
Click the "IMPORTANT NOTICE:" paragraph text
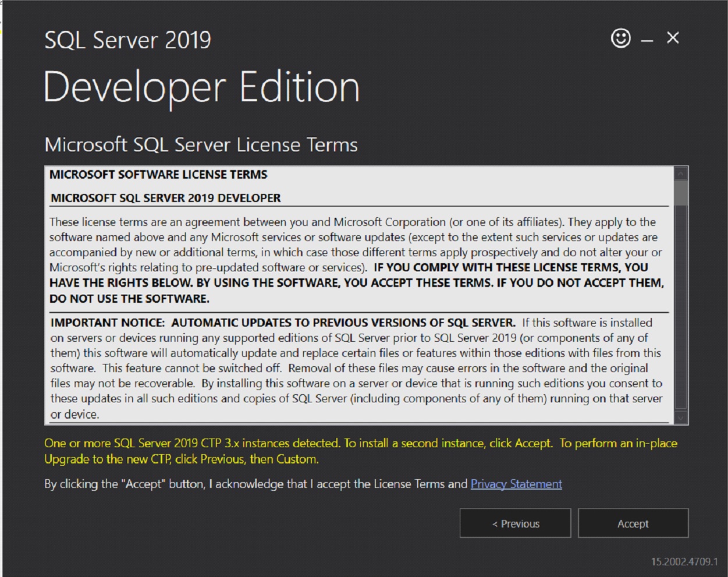click(357, 368)
